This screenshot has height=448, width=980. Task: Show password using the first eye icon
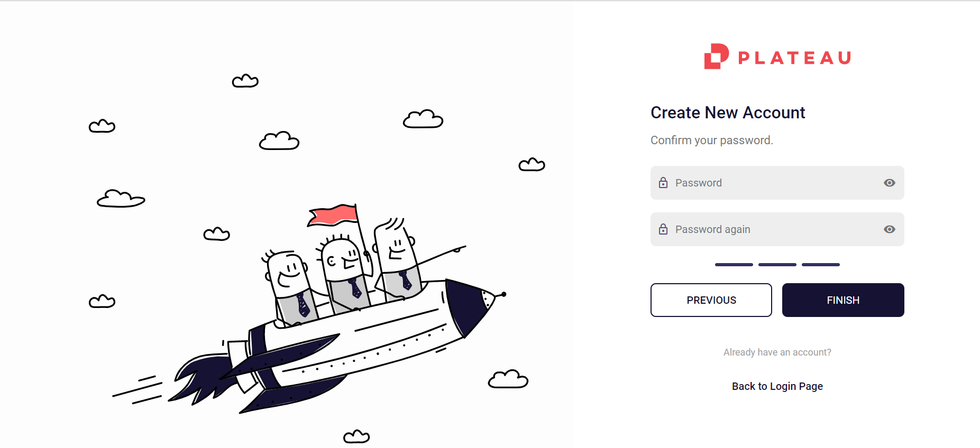pos(890,183)
